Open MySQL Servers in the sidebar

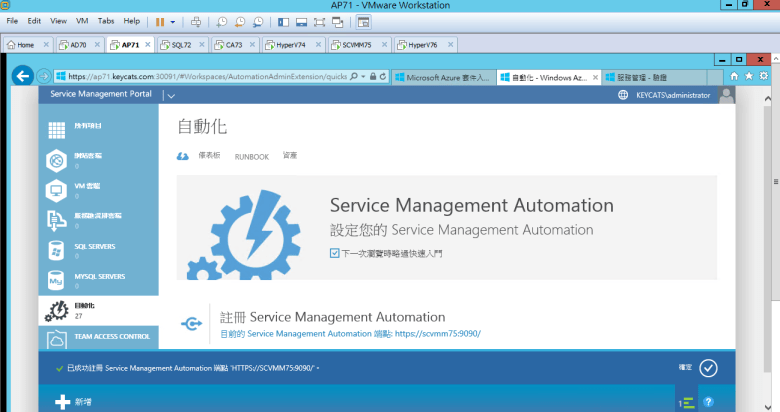[x=57, y=281]
